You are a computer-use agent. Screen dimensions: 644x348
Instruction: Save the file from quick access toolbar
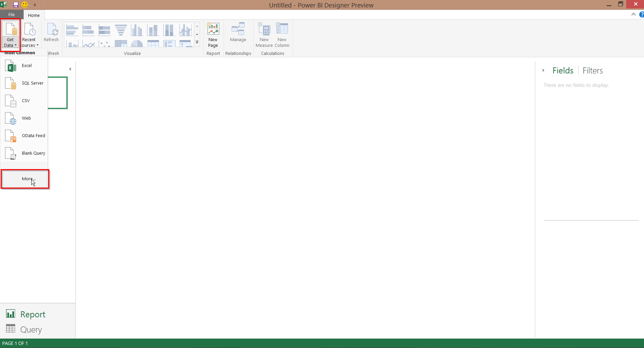[x=15, y=5]
